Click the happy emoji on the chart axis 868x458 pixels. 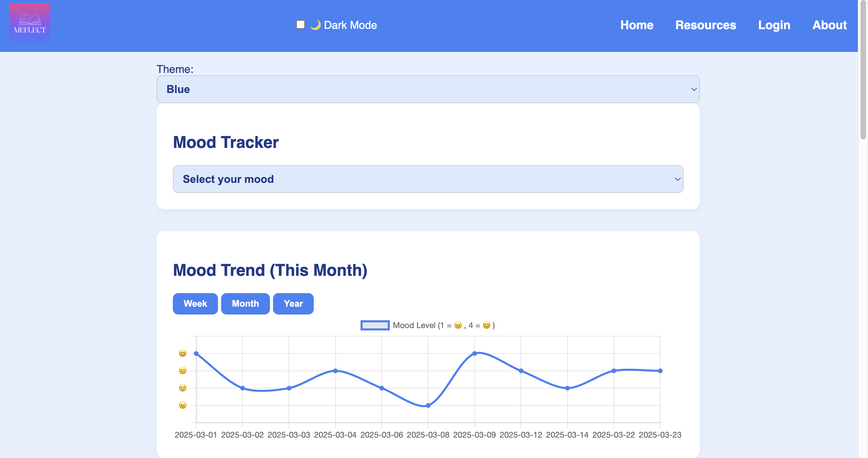(183, 353)
